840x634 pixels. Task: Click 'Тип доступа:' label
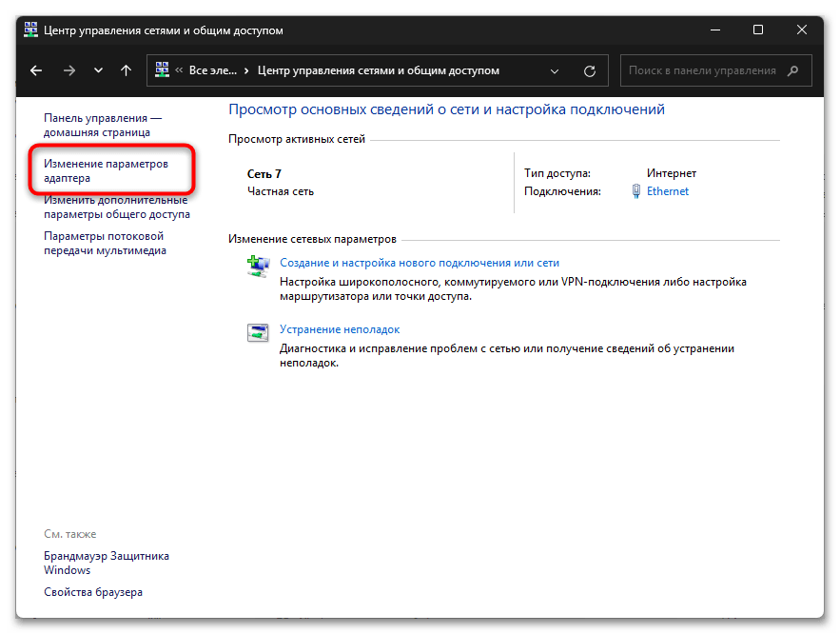point(557,173)
